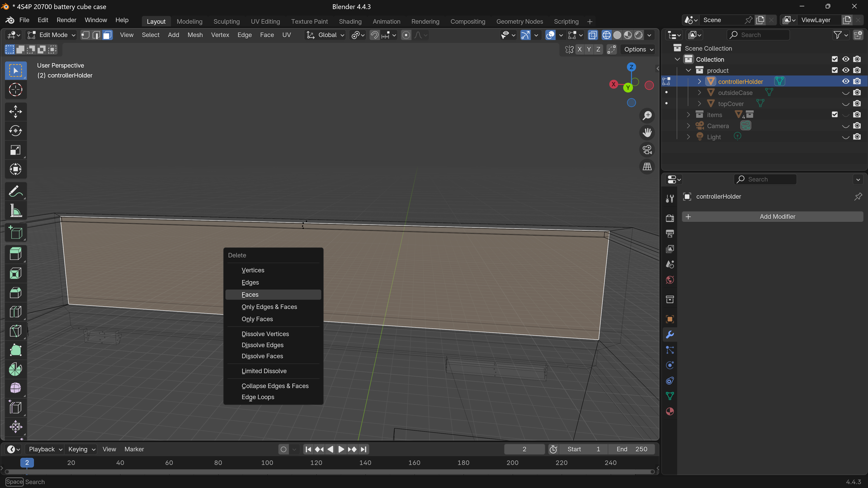
Task: Switch to the Modeling workspace tab
Action: (189, 21)
